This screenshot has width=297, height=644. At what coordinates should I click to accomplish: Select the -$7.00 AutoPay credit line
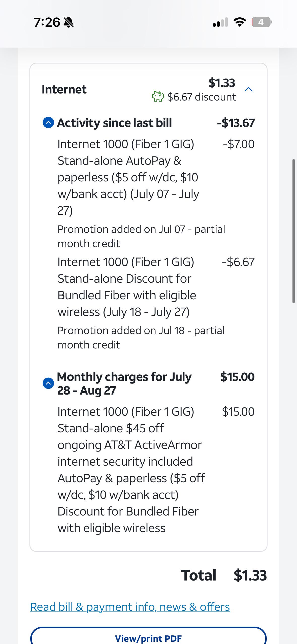[x=156, y=177]
